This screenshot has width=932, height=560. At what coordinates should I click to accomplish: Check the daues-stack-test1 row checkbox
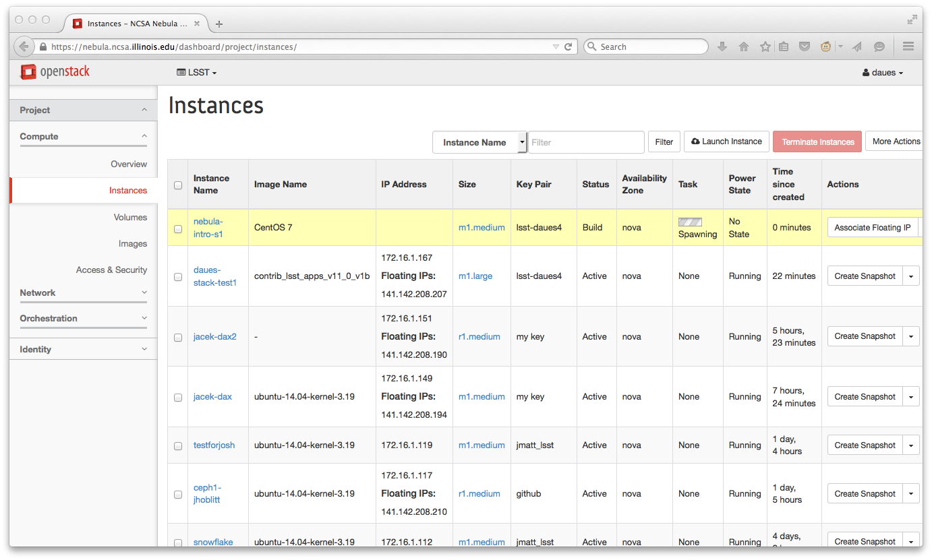178,277
